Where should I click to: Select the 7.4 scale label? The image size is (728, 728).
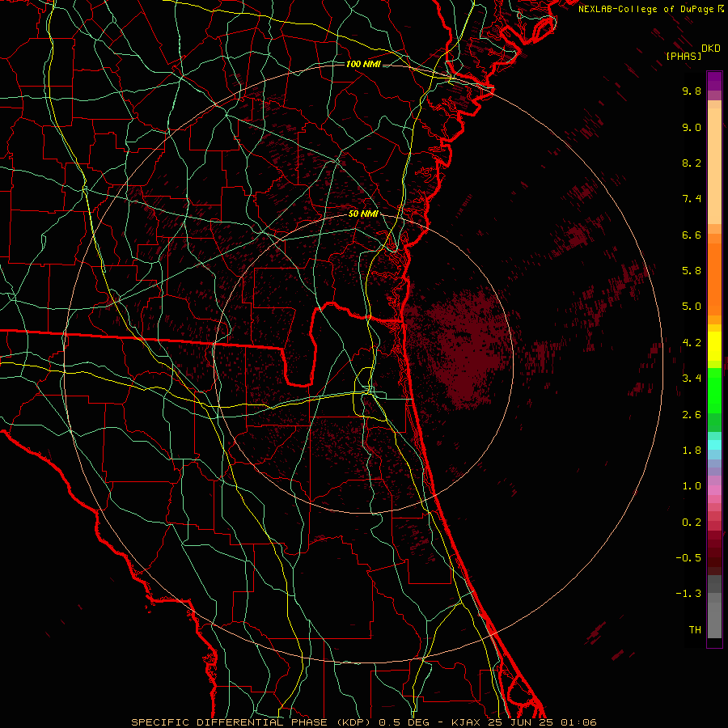tap(692, 199)
